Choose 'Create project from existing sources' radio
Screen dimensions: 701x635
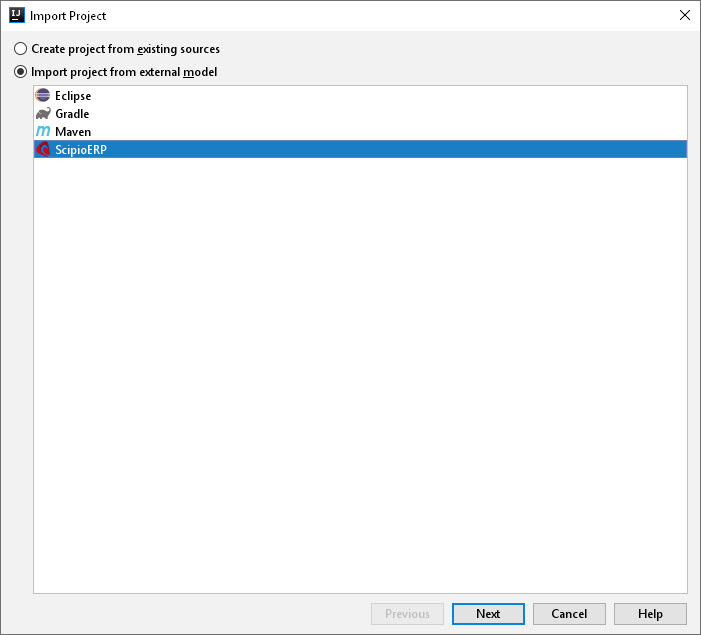point(21,49)
